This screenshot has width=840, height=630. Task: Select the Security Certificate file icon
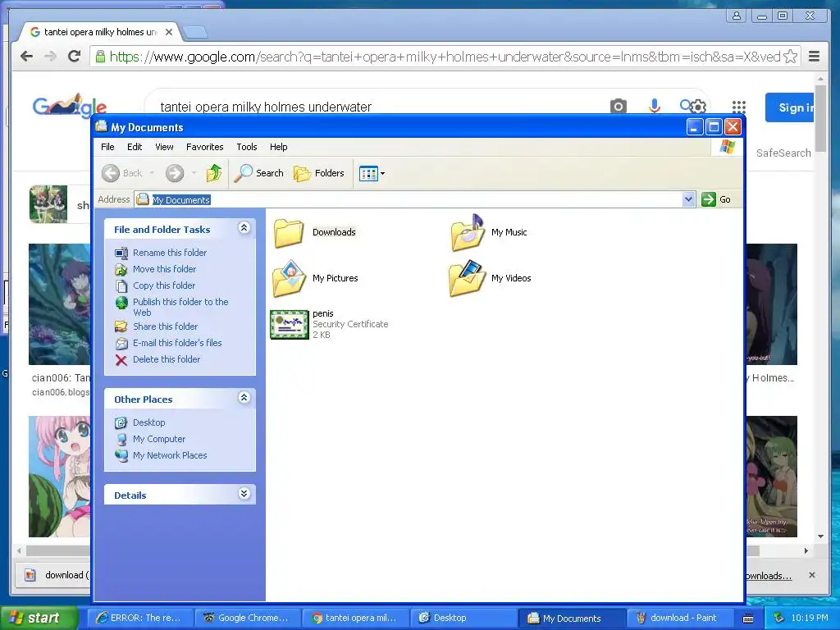point(290,325)
